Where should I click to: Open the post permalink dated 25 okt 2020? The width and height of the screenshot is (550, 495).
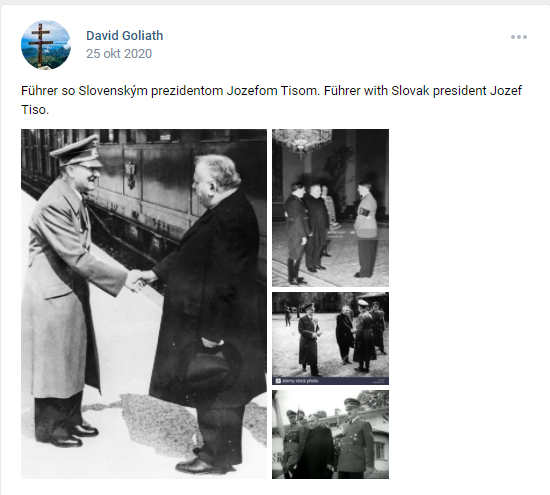pos(119,54)
